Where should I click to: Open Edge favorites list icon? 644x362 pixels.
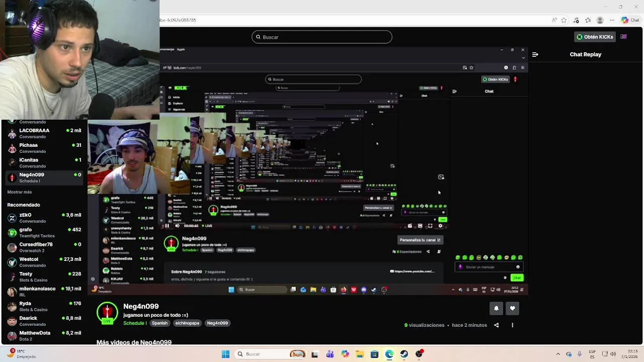point(588,20)
